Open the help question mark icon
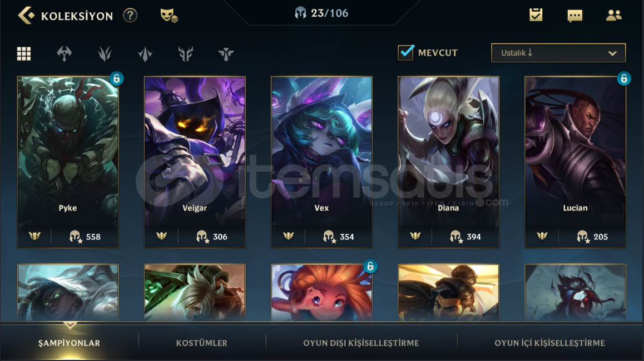The height and width of the screenshot is (361, 644). coord(130,16)
